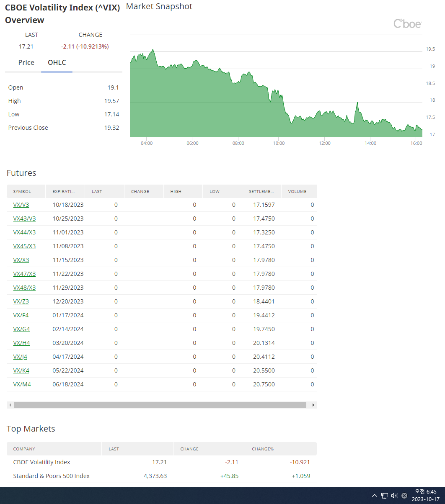Open the VX/G4 futures link
The height and width of the screenshot is (504, 445).
click(21, 329)
